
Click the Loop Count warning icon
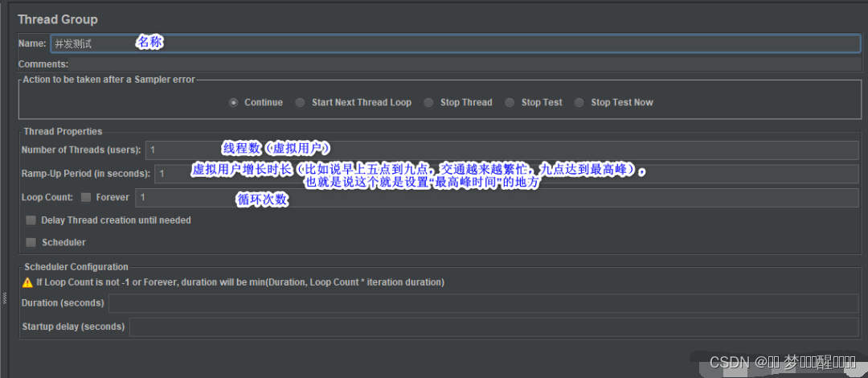tap(27, 282)
